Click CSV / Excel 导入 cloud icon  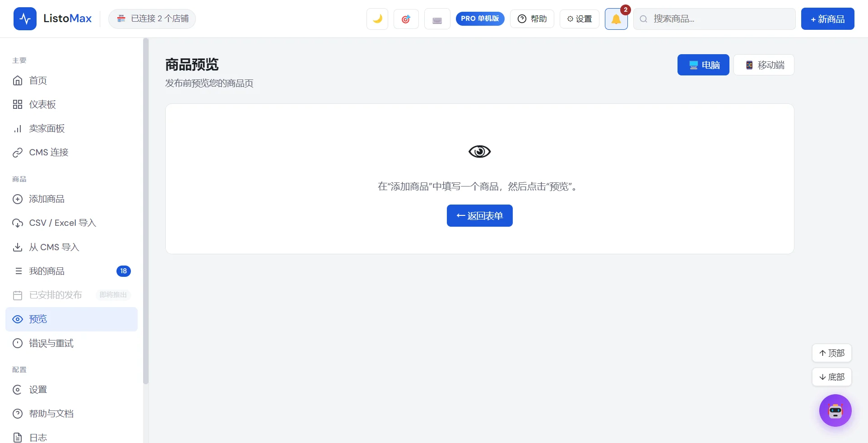pos(18,223)
